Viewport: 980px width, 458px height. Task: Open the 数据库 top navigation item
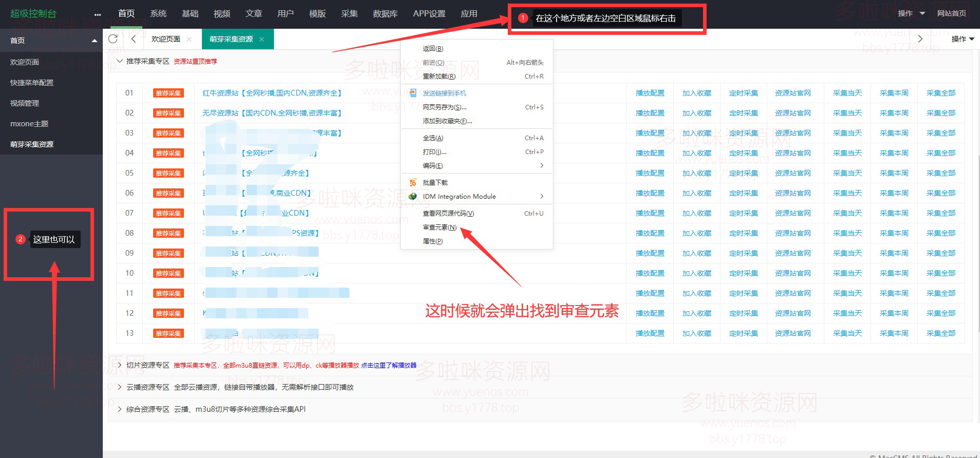(385, 14)
